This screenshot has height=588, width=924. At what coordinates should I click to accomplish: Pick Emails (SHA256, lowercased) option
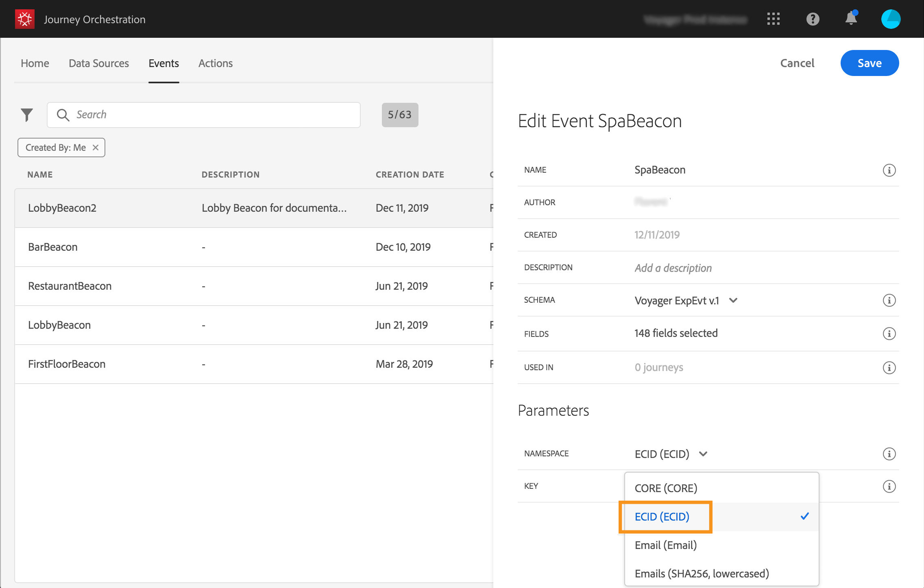[x=702, y=573]
